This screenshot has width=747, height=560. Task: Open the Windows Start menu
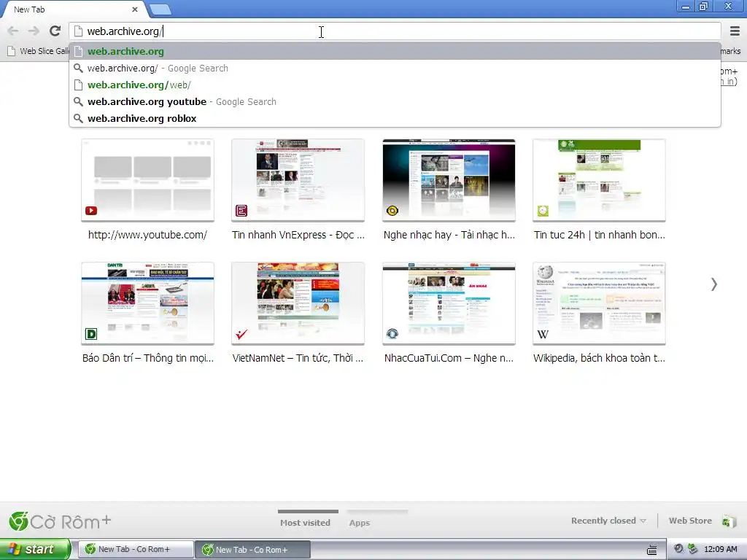tap(35, 549)
